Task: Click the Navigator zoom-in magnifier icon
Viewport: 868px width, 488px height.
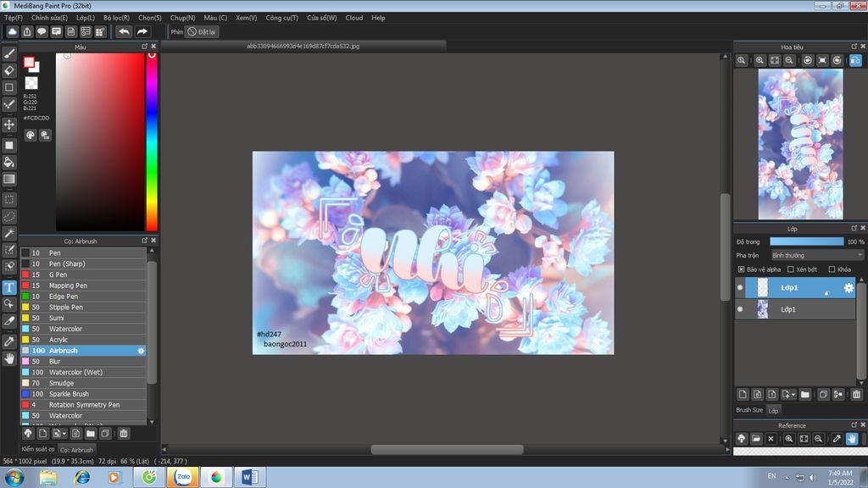Action: click(759, 60)
